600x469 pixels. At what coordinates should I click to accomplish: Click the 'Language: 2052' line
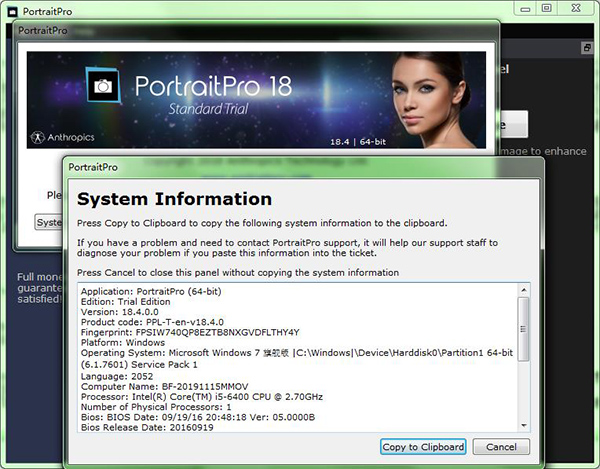click(x=117, y=376)
